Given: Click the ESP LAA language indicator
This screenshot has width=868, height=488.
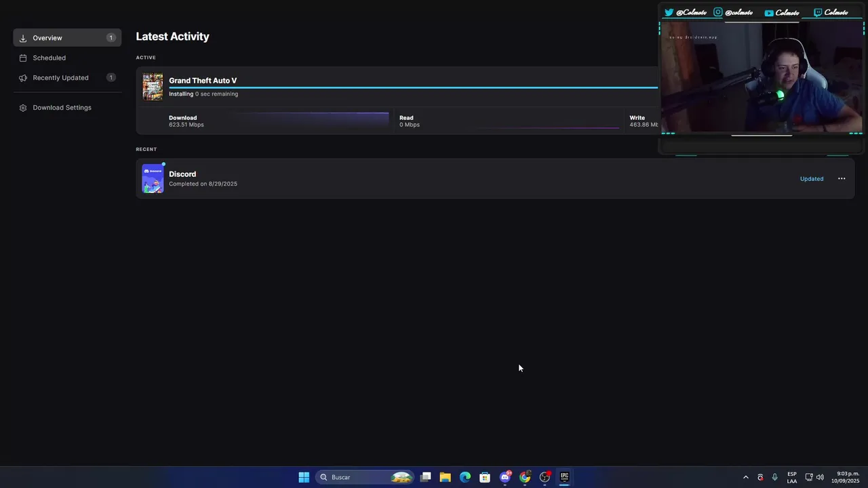Looking at the screenshot, I should pyautogui.click(x=792, y=477).
